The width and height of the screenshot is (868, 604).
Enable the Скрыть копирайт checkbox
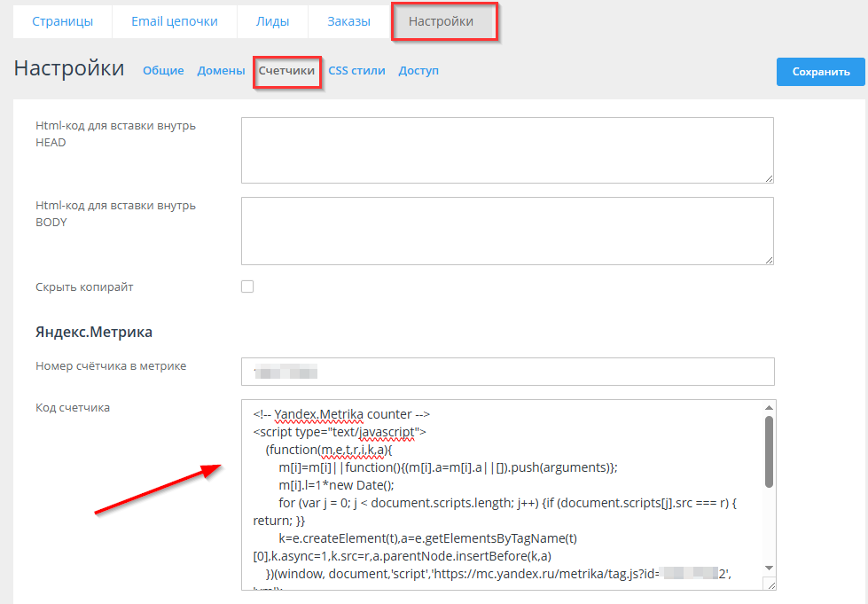point(246,286)
